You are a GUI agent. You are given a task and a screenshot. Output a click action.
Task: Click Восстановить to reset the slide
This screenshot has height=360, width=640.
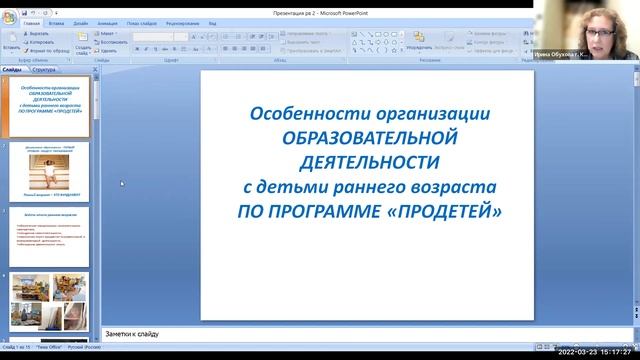111,42
